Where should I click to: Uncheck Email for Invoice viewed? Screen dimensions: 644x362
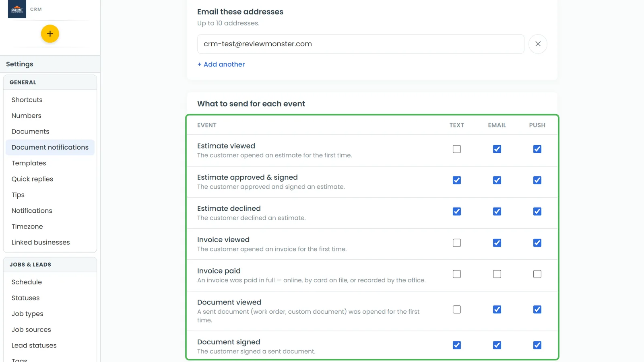tap(497, 243)
